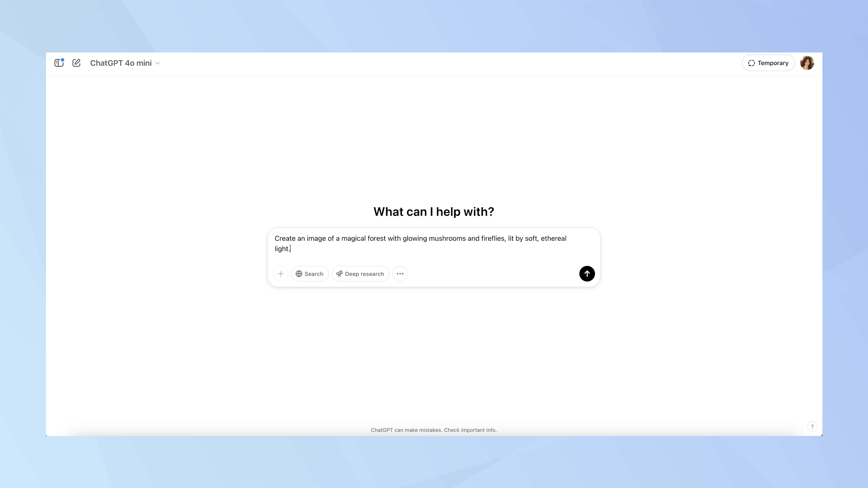
Task: Expand the ChatGPT model dropdown
Action: 125,63
